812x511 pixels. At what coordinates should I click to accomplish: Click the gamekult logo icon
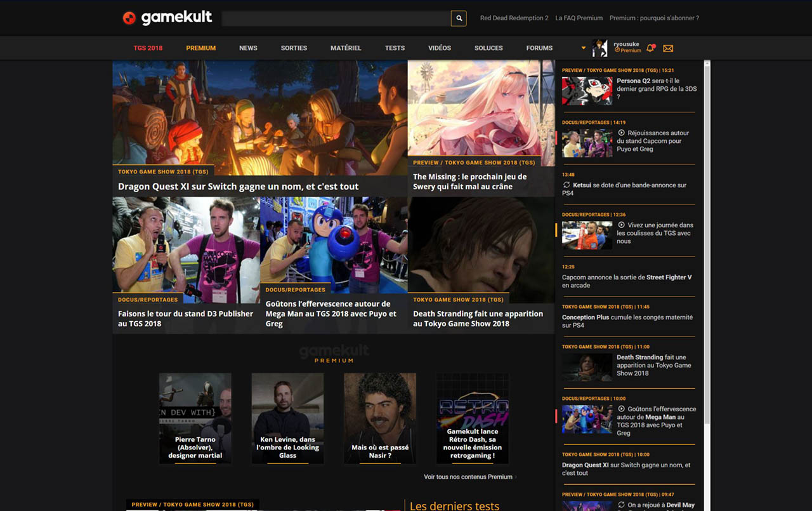point(129,18)
